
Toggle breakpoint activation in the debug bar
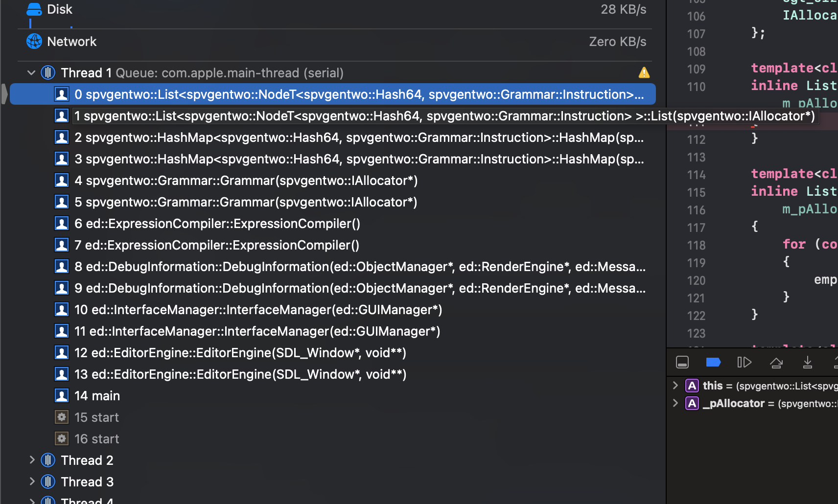click(x=713, y=362)
